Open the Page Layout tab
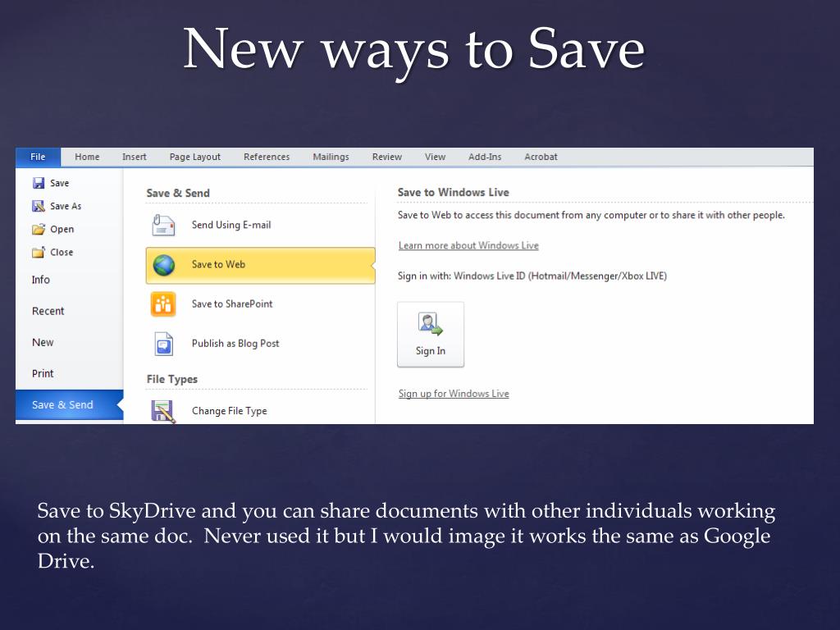 [195, 157]
